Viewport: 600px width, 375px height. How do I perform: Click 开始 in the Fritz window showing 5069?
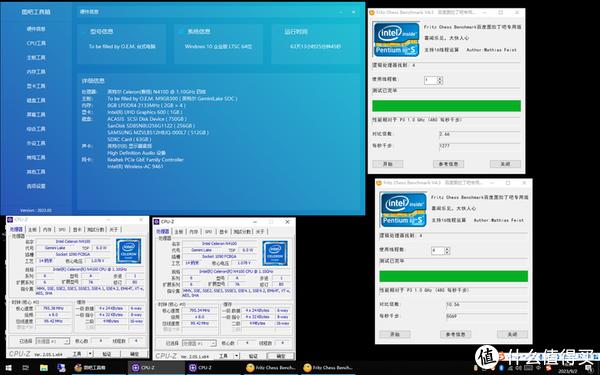coord(395,334)
